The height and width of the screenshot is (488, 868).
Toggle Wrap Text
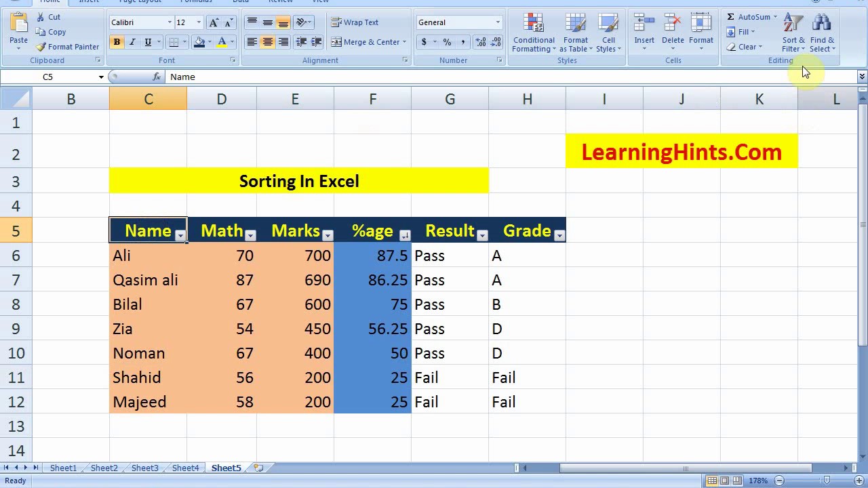pos(355,22)
